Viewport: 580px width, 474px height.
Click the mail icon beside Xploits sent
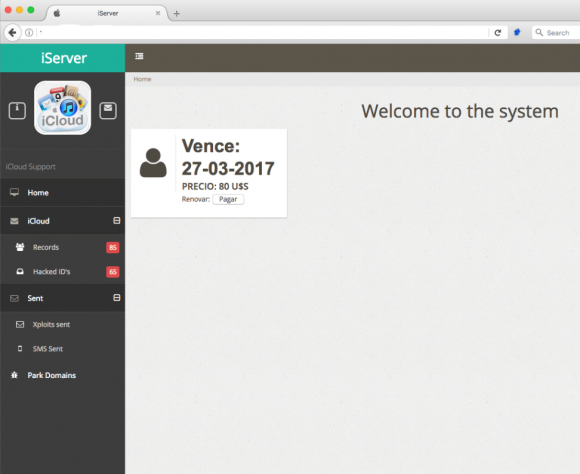coord(20,325)
